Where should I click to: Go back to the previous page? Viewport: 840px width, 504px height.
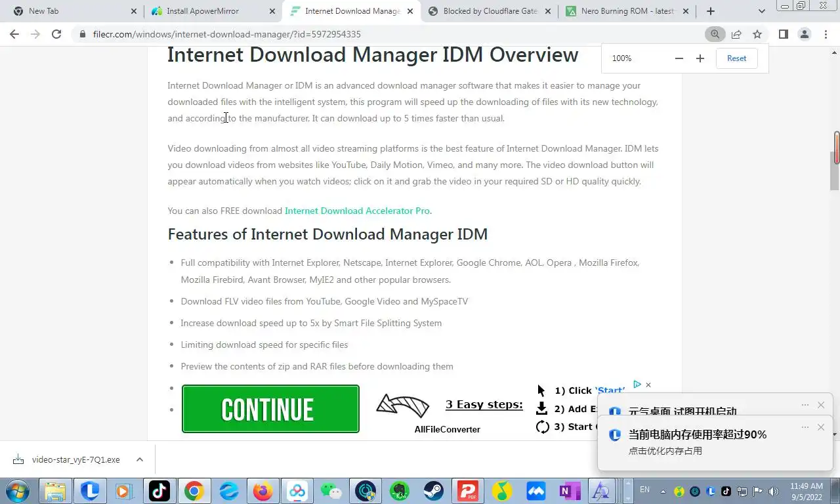point(14,34)
